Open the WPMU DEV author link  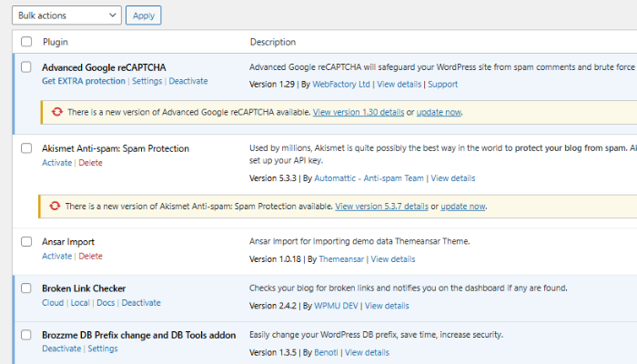(336, 306)
